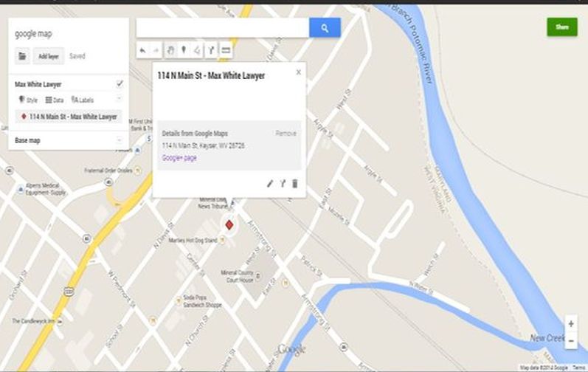Click the undo arrow in the toolbar
Image resolution: width=588 pixels, height=372 pixels.
click(x=142, y=50)
